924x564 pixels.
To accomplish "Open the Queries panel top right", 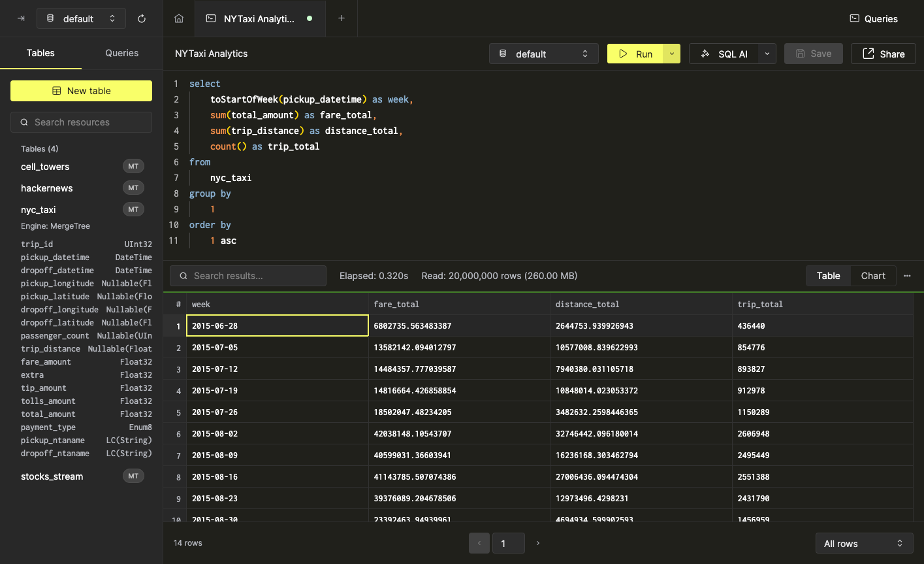I will tap(873, 18).
